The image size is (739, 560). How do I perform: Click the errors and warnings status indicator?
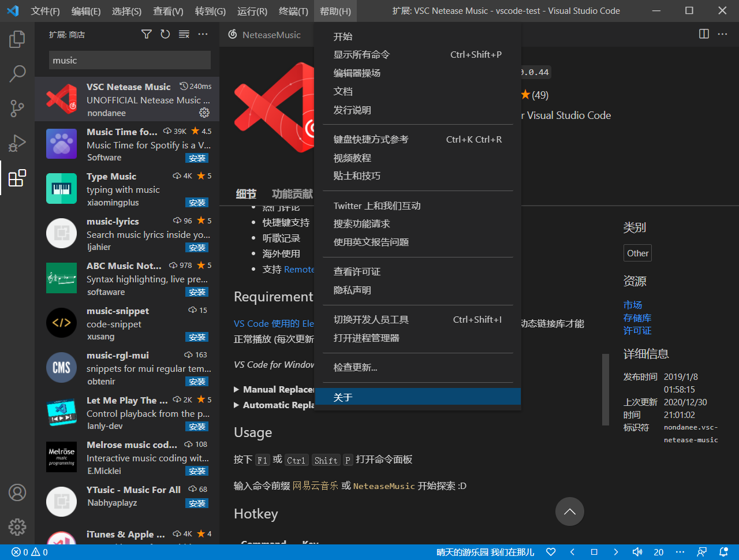29,552
